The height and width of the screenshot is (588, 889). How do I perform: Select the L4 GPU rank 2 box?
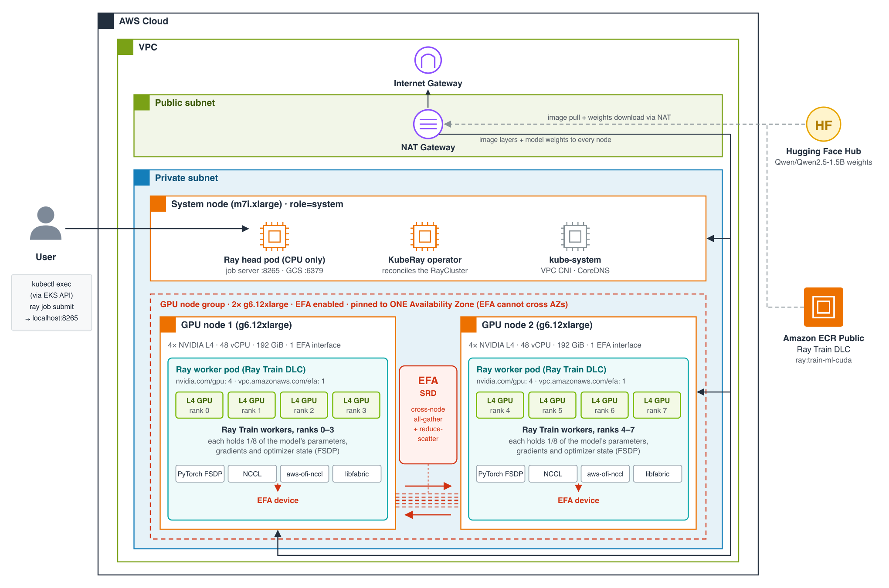[x=304, y=405]
